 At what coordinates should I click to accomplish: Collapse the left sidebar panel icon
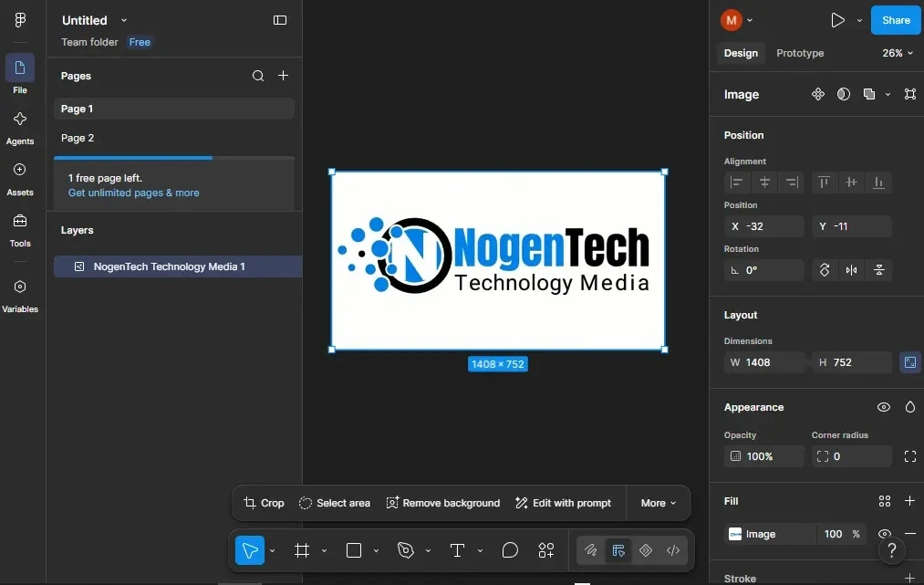click(x=280, y=20)
